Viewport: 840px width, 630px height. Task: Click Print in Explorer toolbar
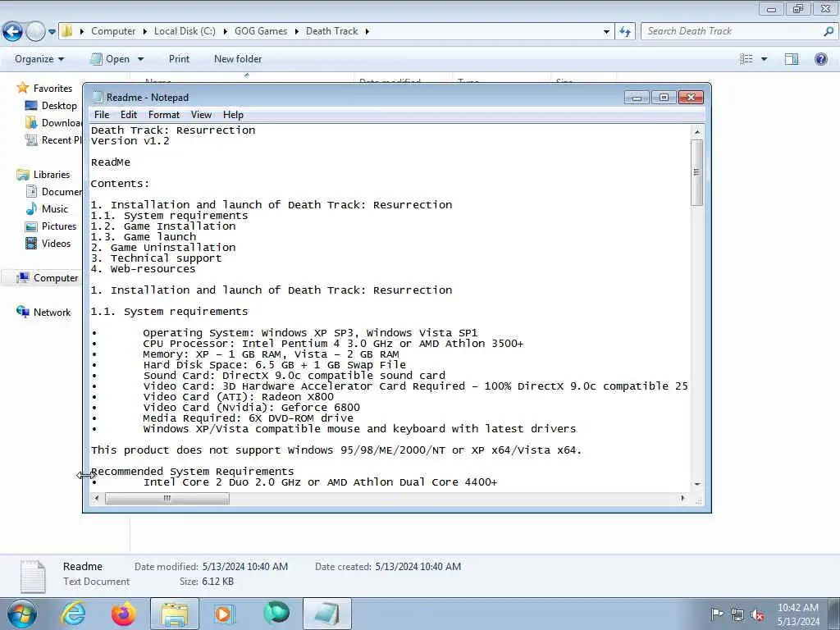point(179,59)
